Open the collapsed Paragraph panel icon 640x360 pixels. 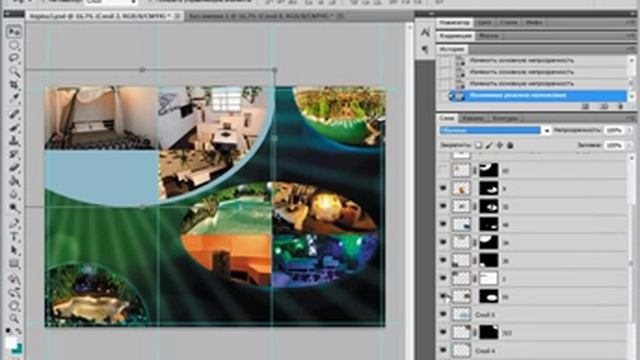point(425,49)
